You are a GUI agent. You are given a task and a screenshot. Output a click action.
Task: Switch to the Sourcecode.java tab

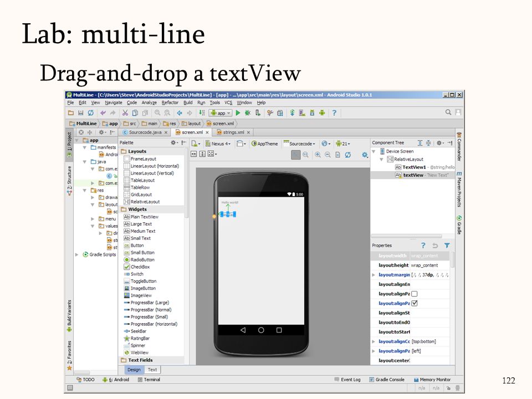145,132
